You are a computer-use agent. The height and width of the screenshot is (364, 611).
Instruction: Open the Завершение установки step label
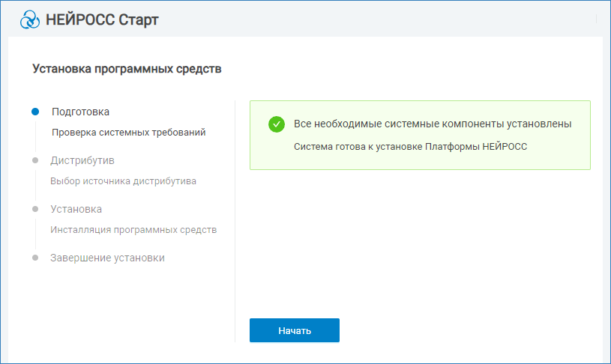tap(107, 258)
